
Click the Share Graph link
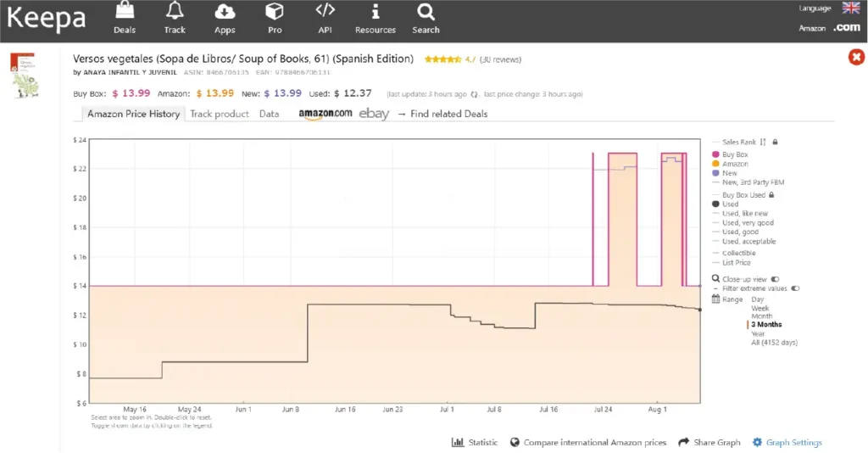[x=716, y=442]
